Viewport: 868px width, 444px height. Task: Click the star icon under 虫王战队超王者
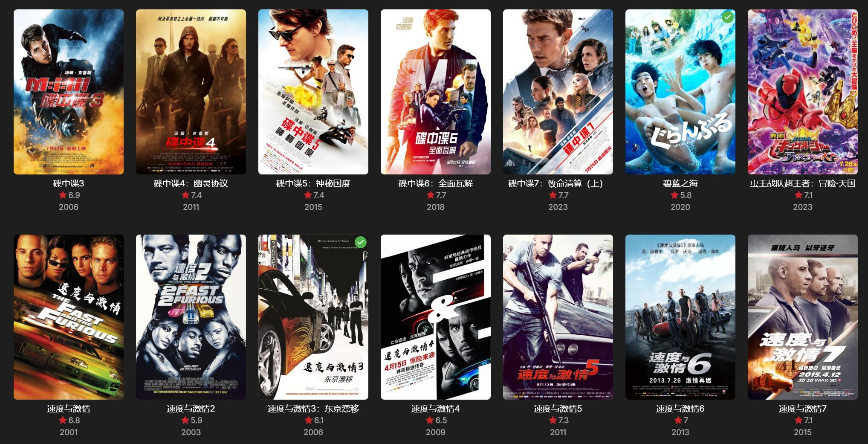pyautogui.click(x=799, y=195)
